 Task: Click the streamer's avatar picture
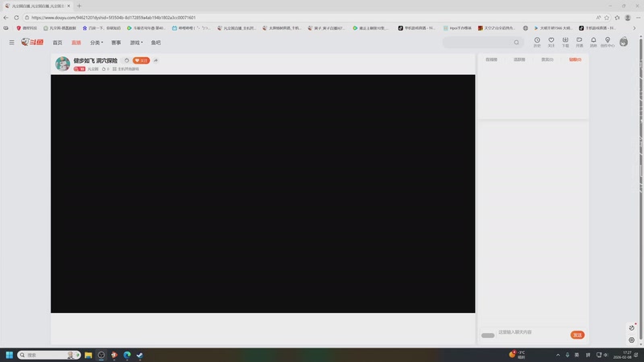click(63, 64)
